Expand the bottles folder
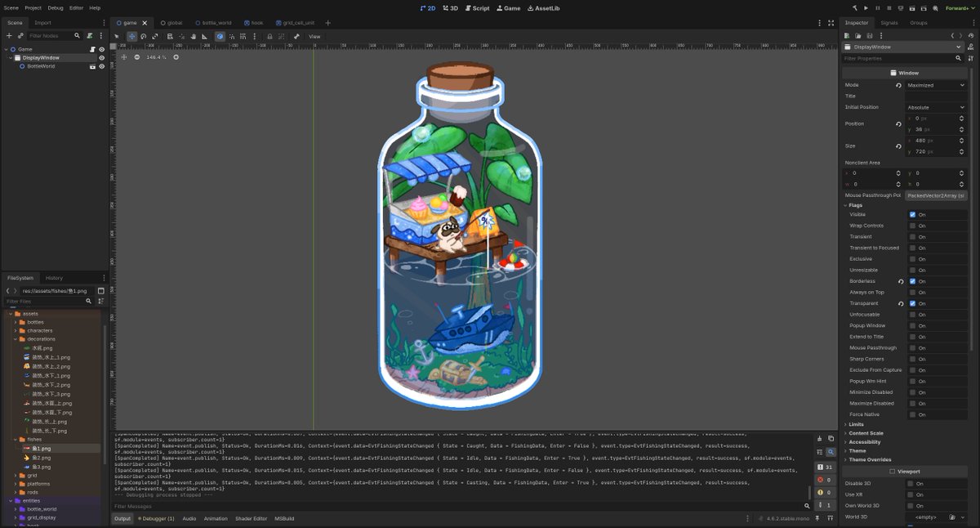980x528 pixels. tap(16, 322)
